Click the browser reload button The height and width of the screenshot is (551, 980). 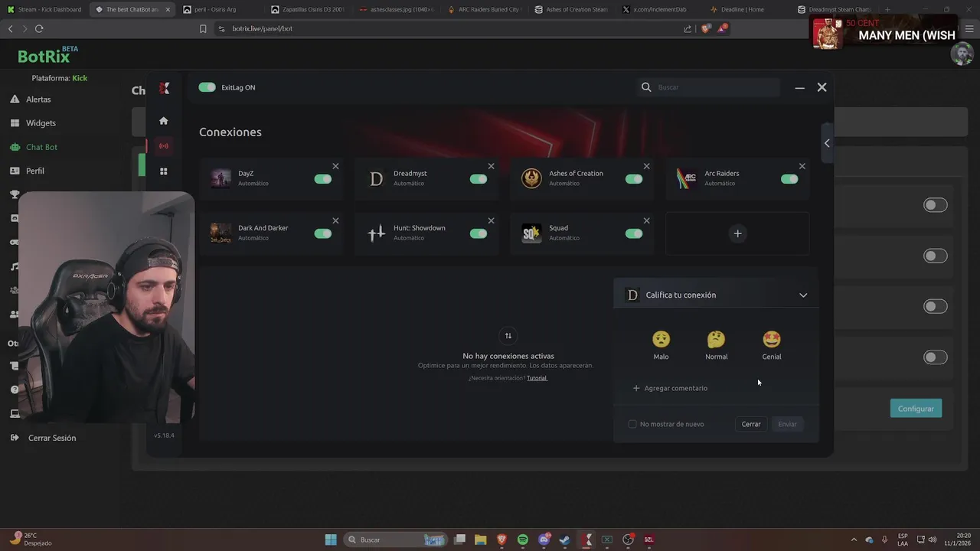point(39,28)
